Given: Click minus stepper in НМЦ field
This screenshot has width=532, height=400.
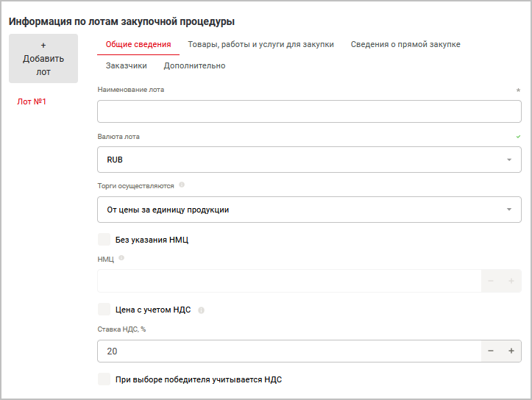Looking at the screenshot, I should coord(491,282).
